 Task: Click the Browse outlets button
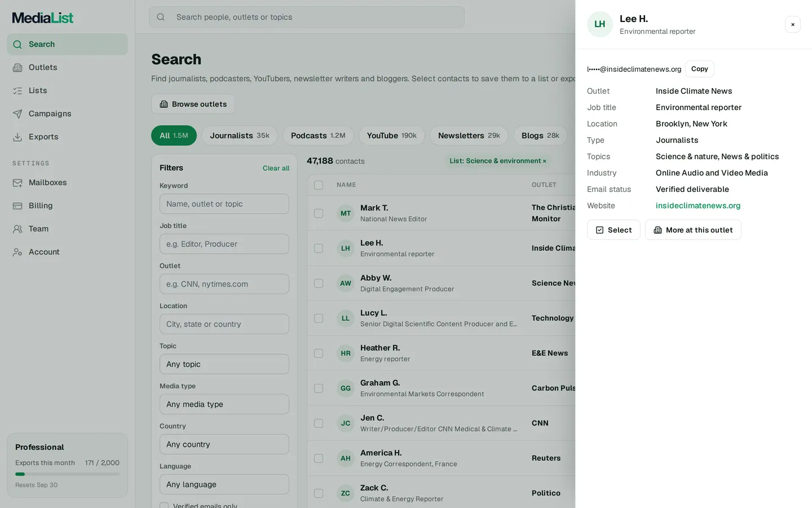click(x=193, y=104)
